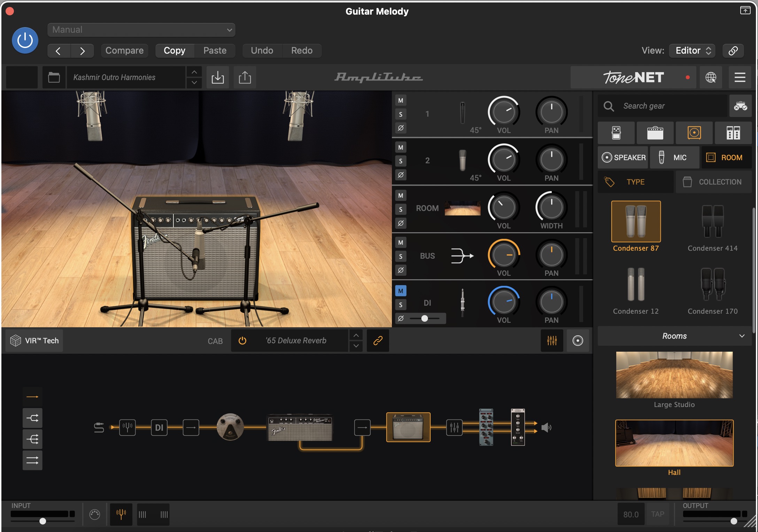Click the Undo button
The height and width of the screenshot is (532, 758).
tap(262, 51)
